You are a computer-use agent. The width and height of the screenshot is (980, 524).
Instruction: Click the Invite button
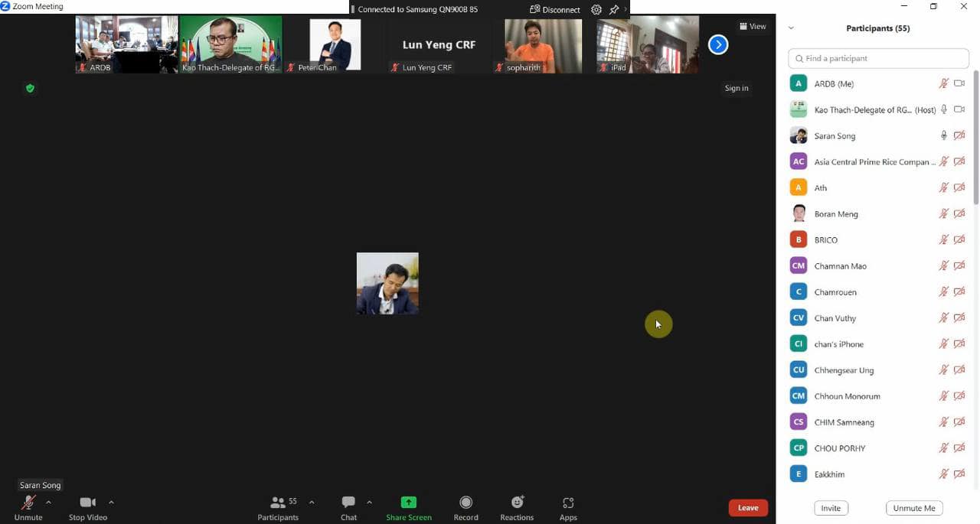point(831,508)
